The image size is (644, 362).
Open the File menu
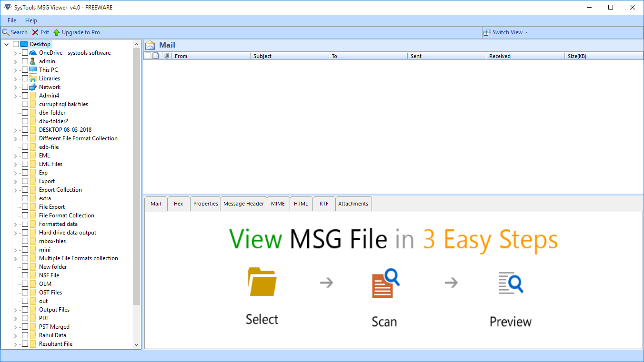click(x=12, y=20)
